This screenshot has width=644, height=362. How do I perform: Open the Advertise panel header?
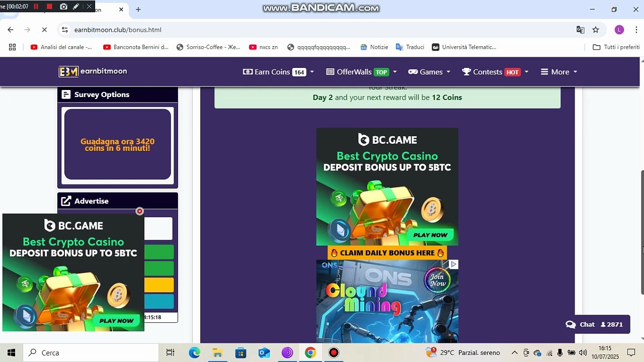click(118, 201)
